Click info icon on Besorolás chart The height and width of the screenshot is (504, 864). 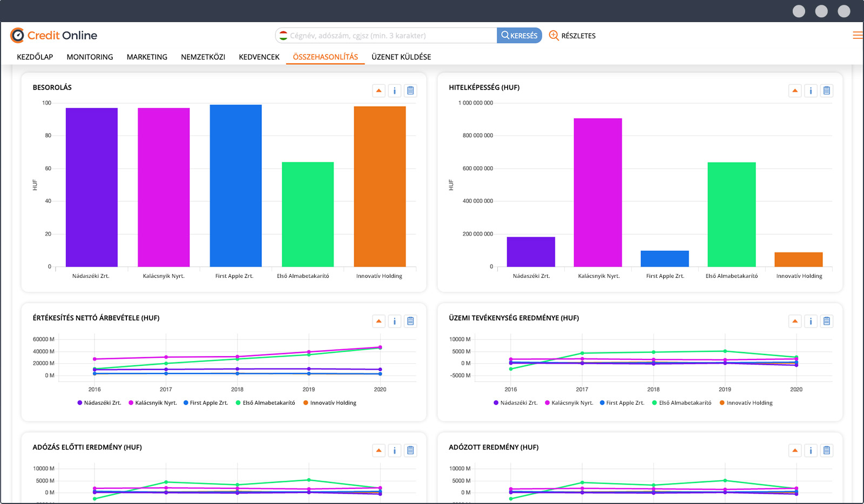pos(394,91)
